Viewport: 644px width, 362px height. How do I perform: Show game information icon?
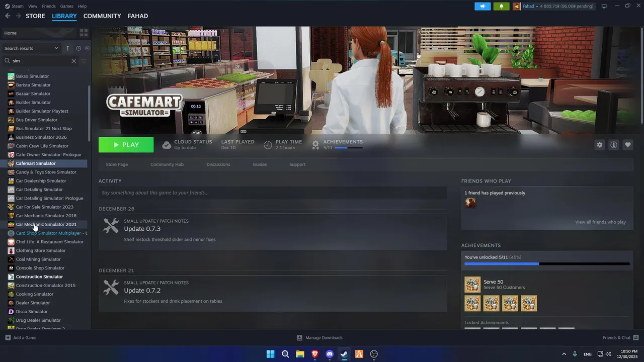pos(613,145)
